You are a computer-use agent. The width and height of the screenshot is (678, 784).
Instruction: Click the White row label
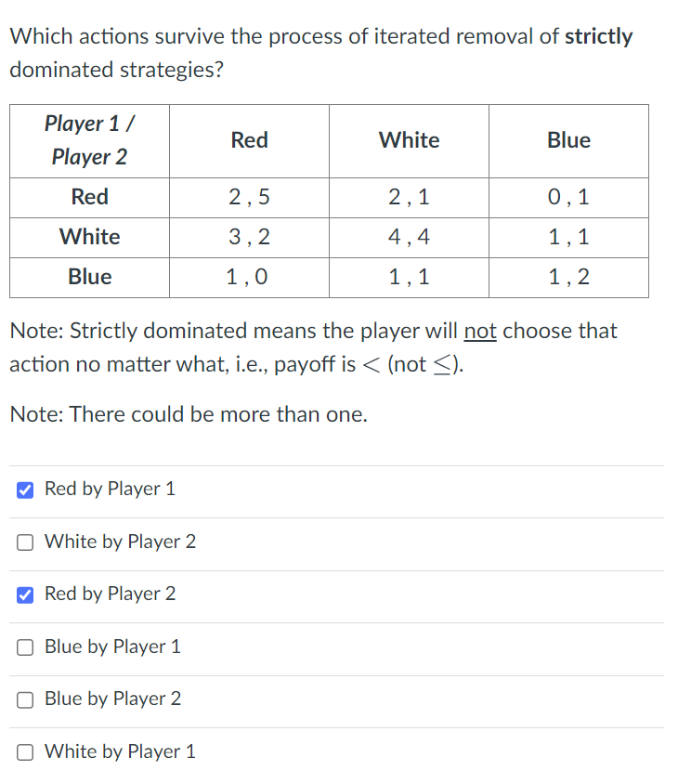click(88, 237)
